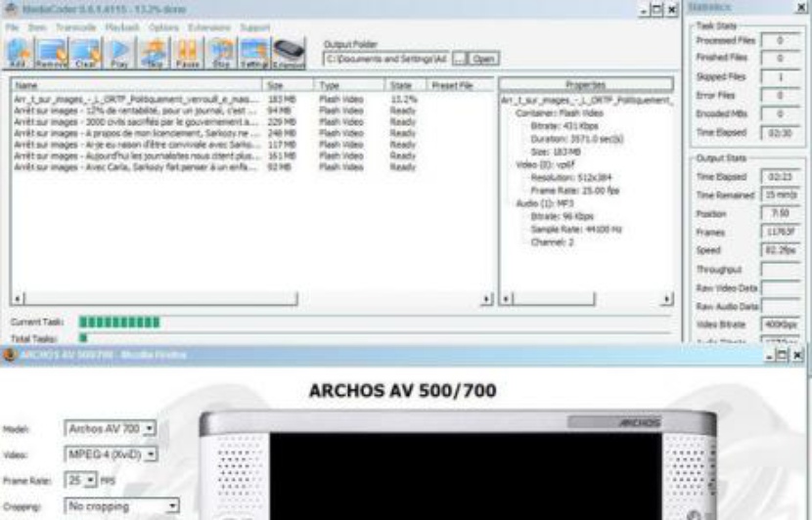Viewport: 812px width, 520px height.
Task: Click the Properties panel scrollbar right arrow
Action: tap(667, 298)
